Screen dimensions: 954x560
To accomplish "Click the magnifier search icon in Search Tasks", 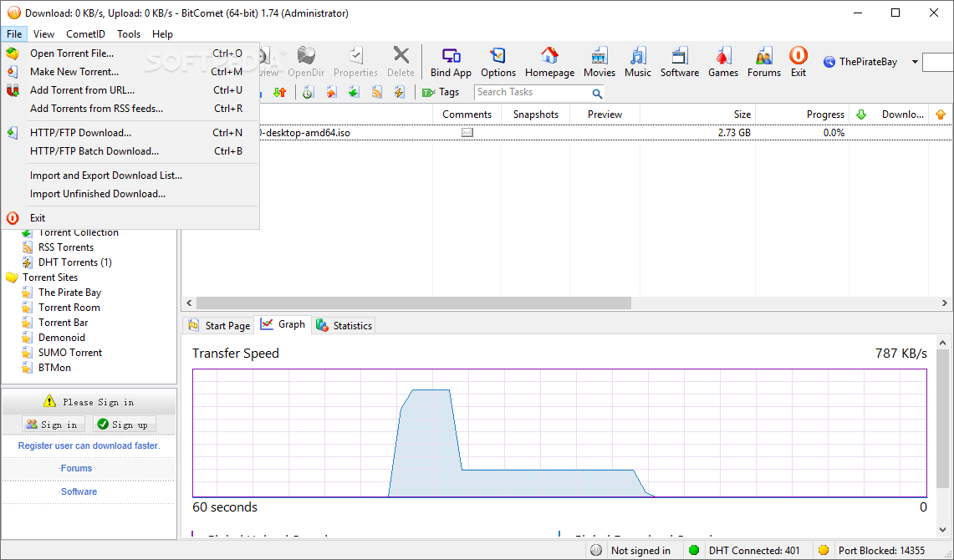I will [597, 93].
